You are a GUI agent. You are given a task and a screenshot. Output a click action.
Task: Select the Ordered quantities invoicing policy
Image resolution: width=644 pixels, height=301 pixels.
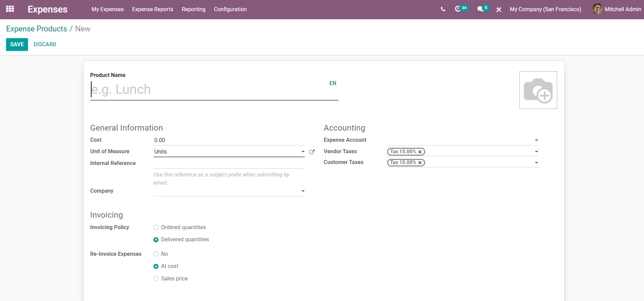click(156, 227)
